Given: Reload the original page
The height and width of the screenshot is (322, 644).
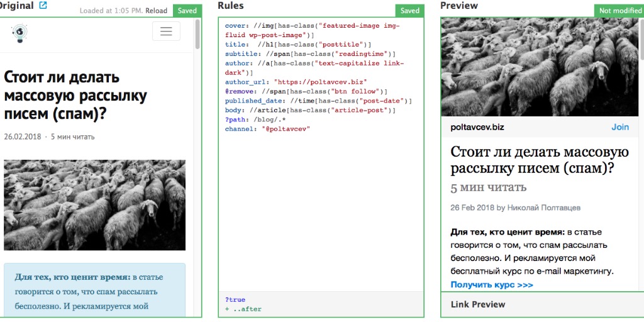Looking at the screenshot, I should pyautogui.click(x=157, y=11).
